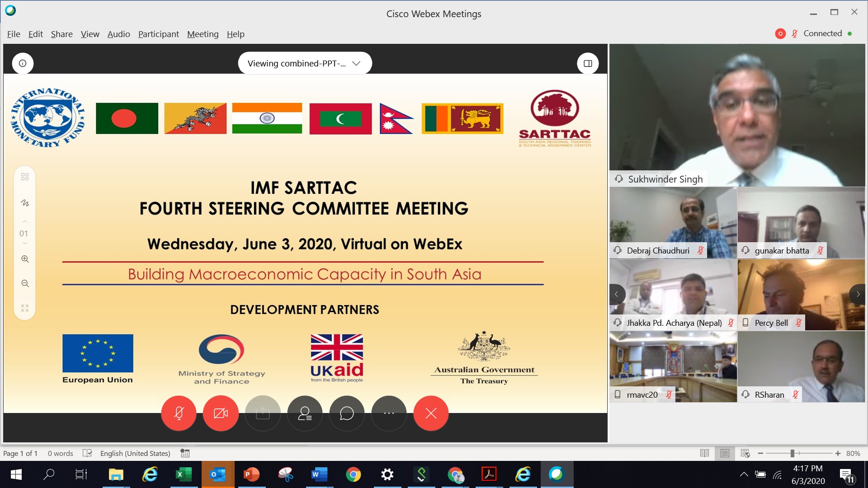The image size is (868, 488).
Task: Open the slide thumbnails grid icon
Action: 25,177
